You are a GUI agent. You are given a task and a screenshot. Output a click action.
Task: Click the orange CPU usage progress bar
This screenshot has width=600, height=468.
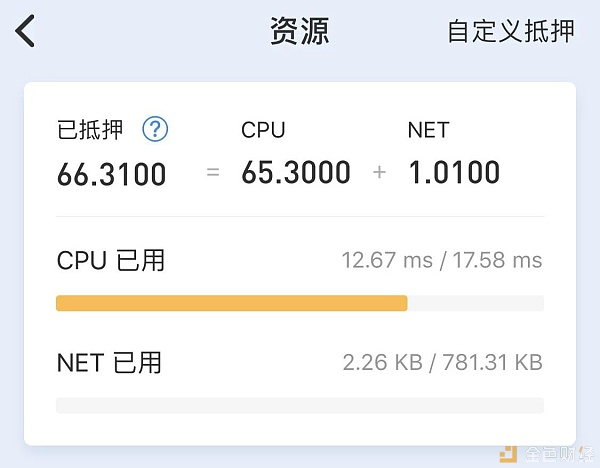click(232, 303)
